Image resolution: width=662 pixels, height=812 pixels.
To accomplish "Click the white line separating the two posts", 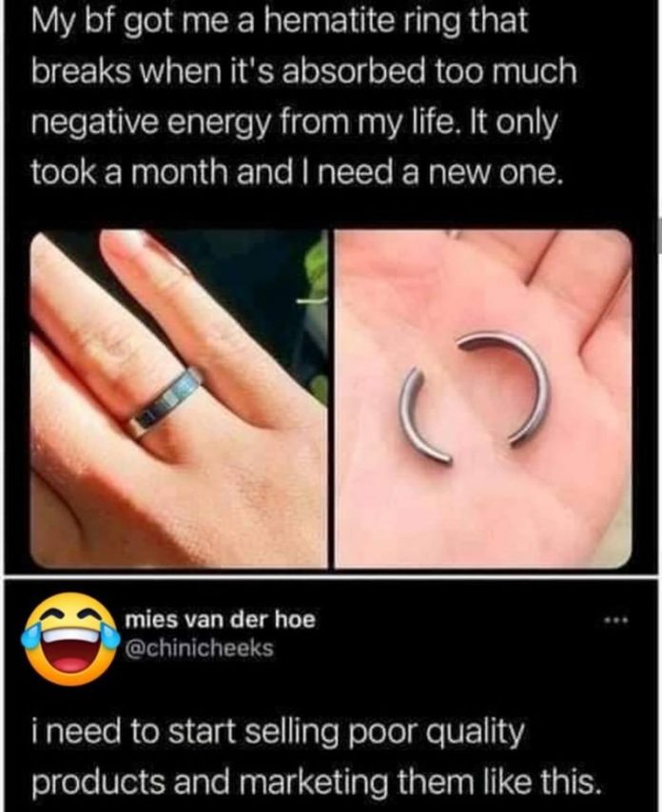I will coord(331,576).
